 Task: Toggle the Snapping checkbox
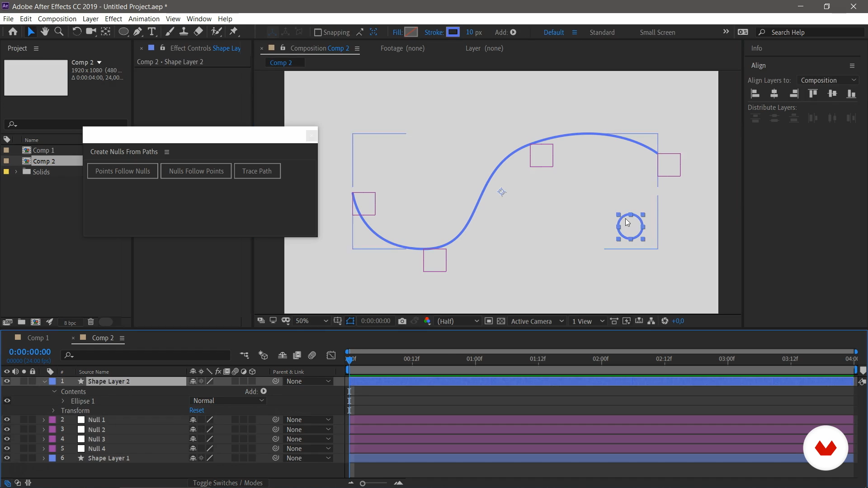pyautogui.click(x=317, y=33)
